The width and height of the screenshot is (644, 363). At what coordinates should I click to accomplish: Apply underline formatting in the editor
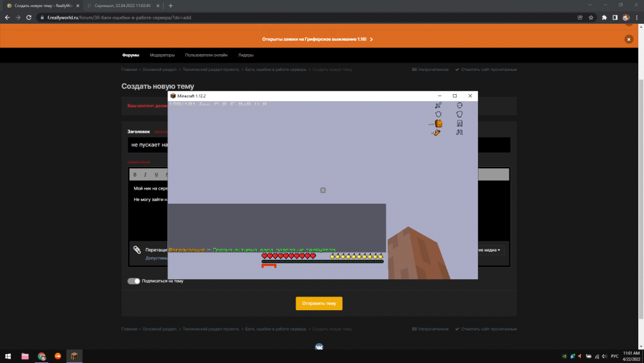click(156, 175)
